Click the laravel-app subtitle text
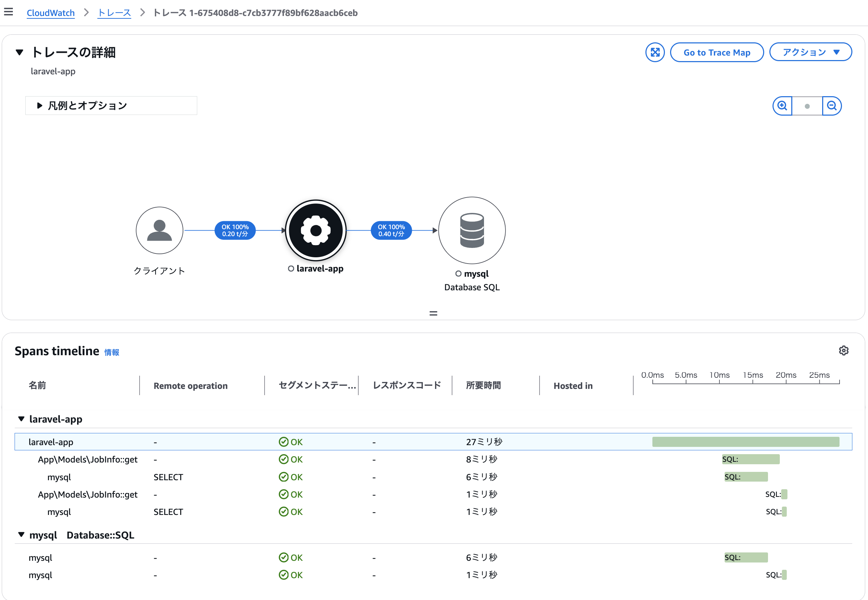The image size is (868, 600). [53, 72]
